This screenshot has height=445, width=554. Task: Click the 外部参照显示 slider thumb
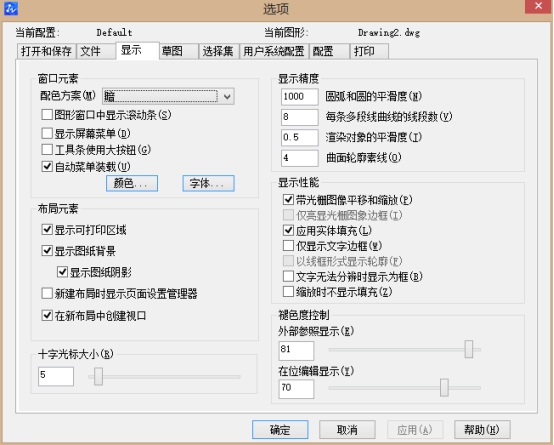469,349
